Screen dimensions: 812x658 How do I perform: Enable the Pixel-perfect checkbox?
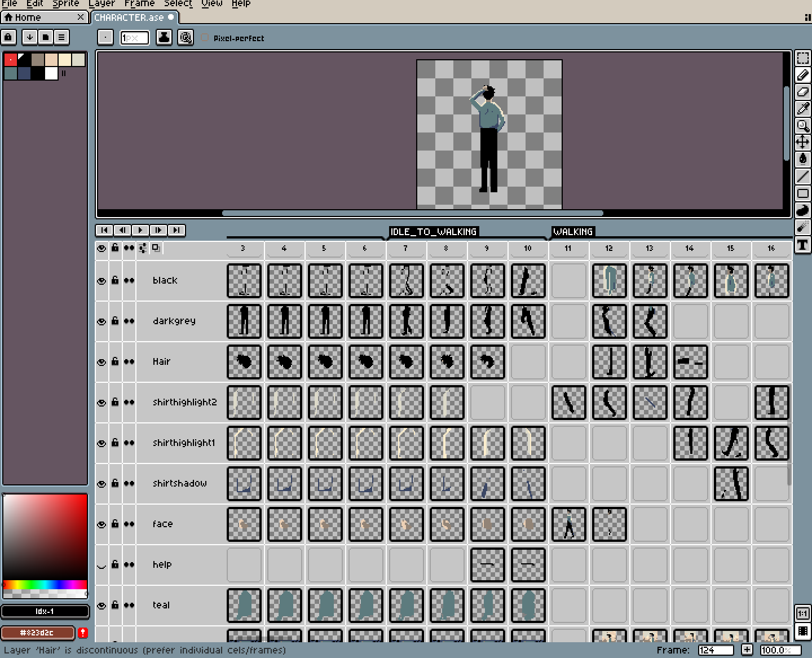(x=204, y=38)
